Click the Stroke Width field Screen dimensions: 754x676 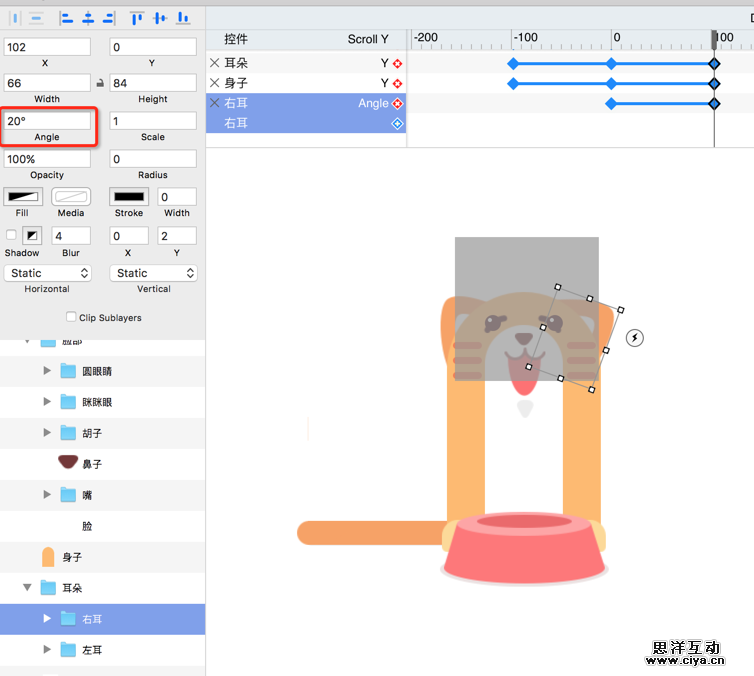[177, 197]
